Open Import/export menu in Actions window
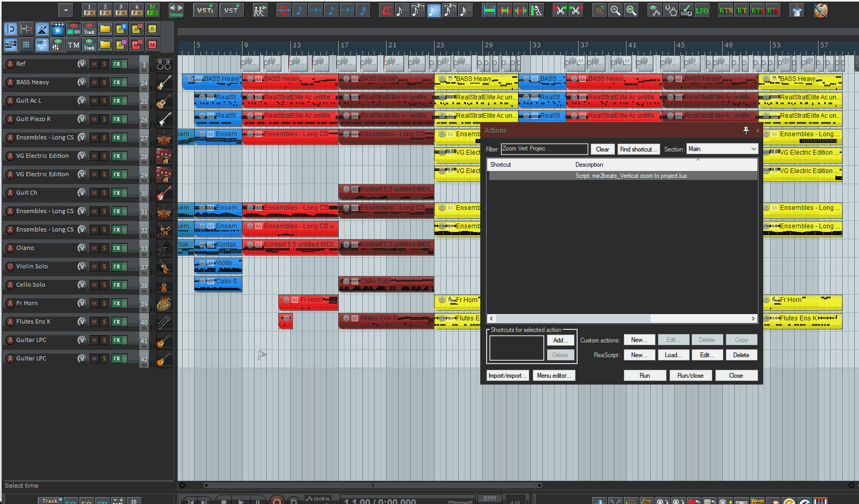The height and width of the screenshot is (504, 859). coord(508,376)
